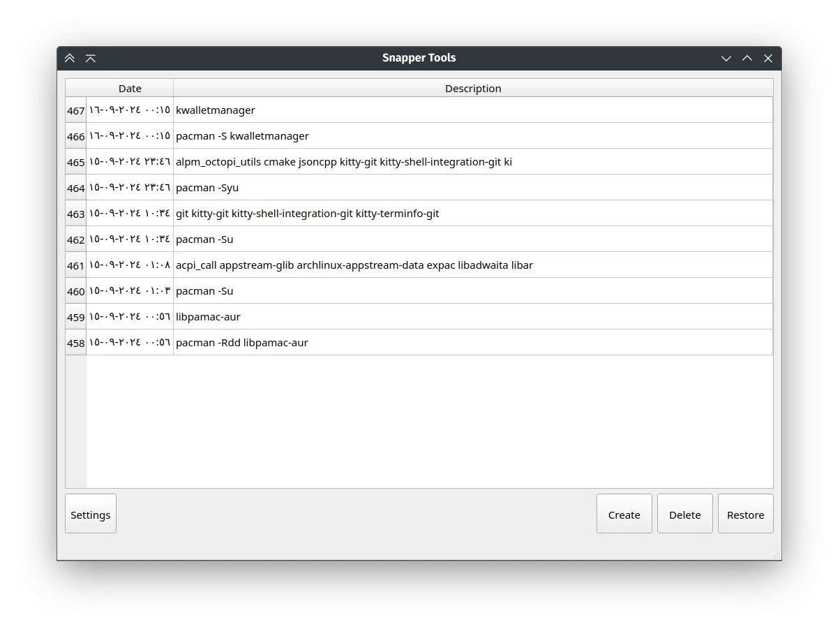Select the 'kwalletmanager' description cell
The width and height of the screenshot is (840, 629).
pyautogui.click(x=473, y=110)
